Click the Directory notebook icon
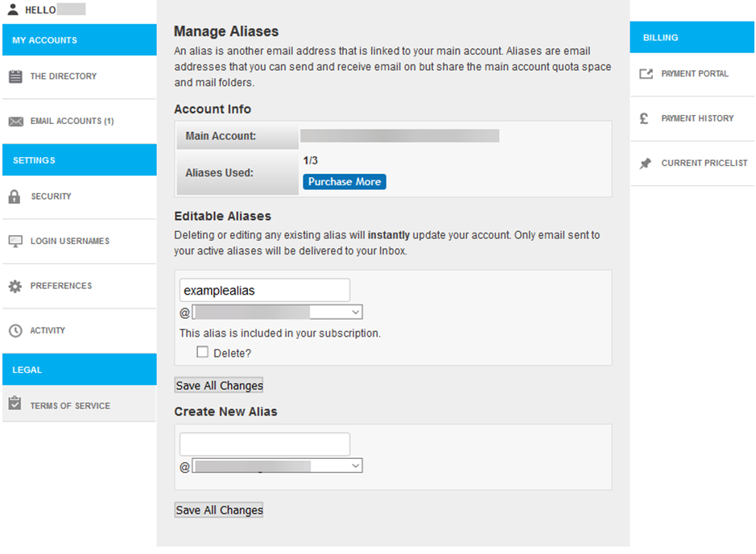Viewport: 756px width, 554px height. (x=15, y=77)
